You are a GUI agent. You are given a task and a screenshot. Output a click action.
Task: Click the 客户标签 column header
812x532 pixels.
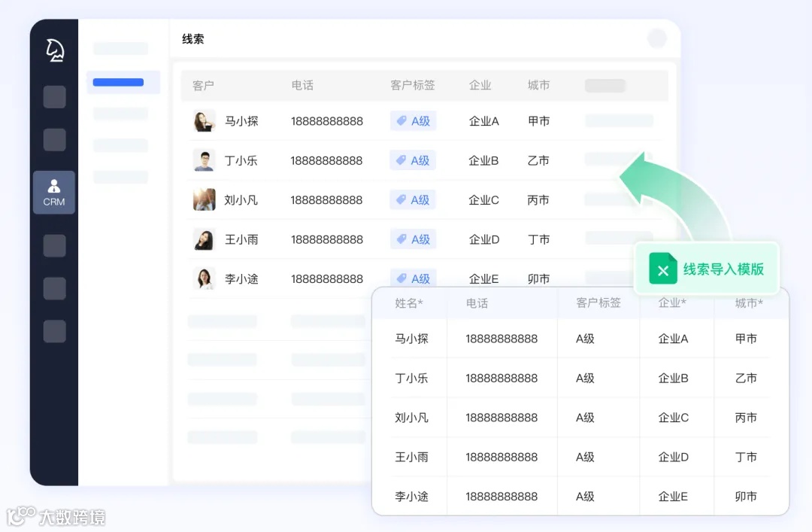pyautogui.click(x=412, y=85)
